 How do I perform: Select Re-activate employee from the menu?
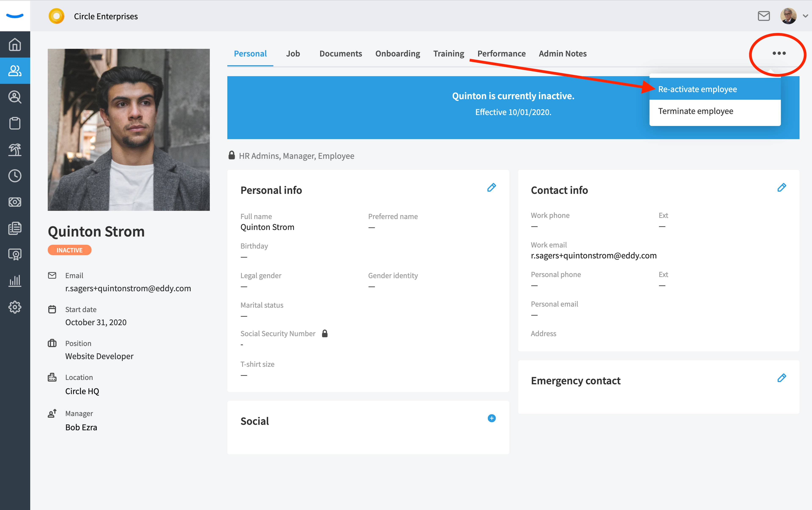point(715,89)
